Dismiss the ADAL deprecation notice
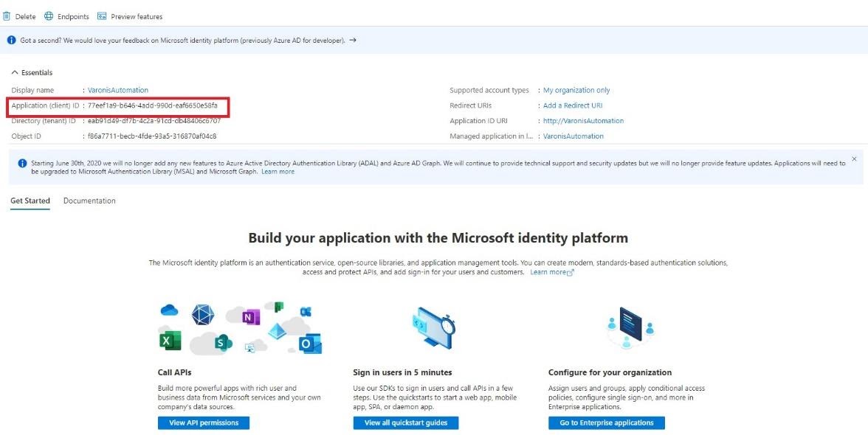 pos(854,159)
